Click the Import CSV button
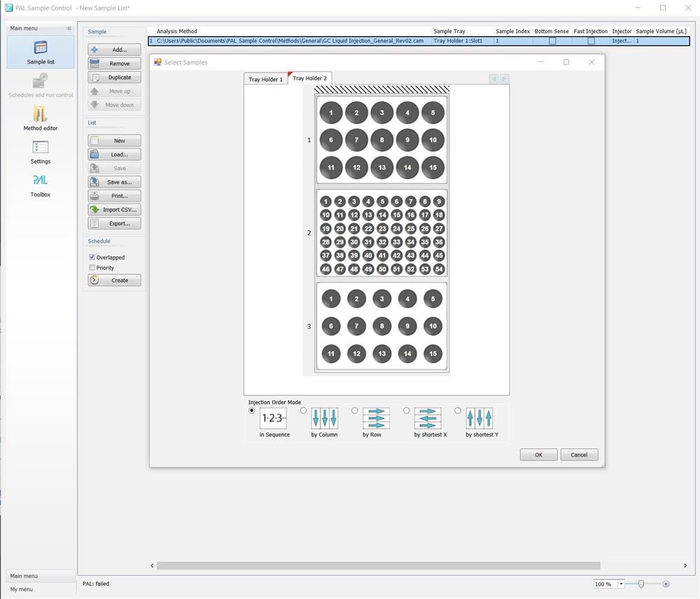This screenshot has height=599, width=700. point(115,210)
